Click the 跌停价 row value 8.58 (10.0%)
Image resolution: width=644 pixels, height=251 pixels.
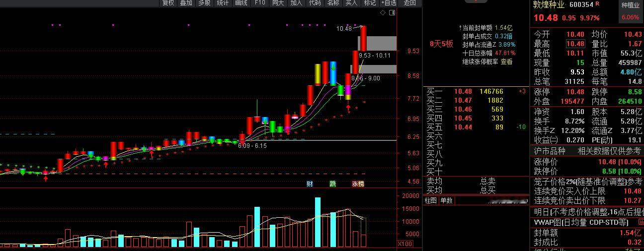(622, 171)
